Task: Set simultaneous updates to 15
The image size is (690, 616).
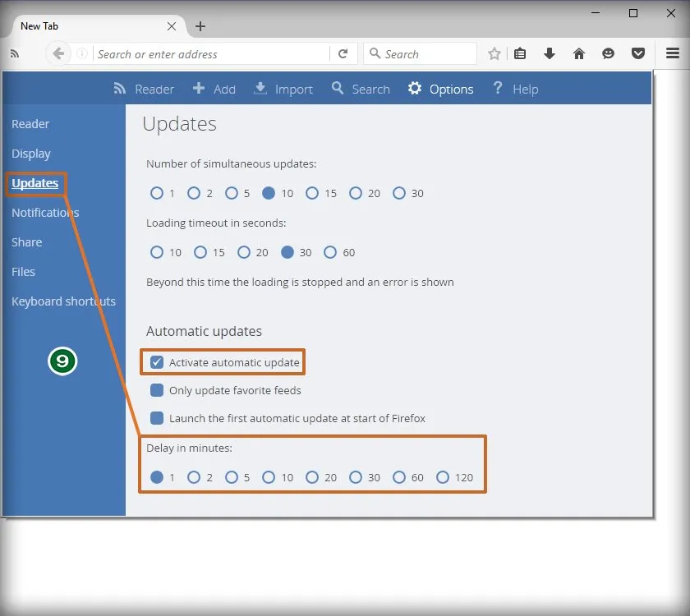Action: tap(312, 193)
